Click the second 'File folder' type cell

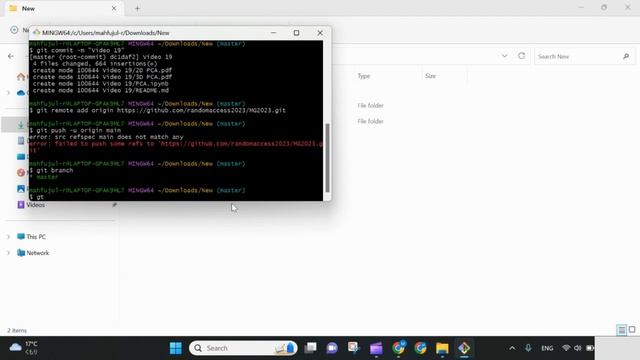370,121
